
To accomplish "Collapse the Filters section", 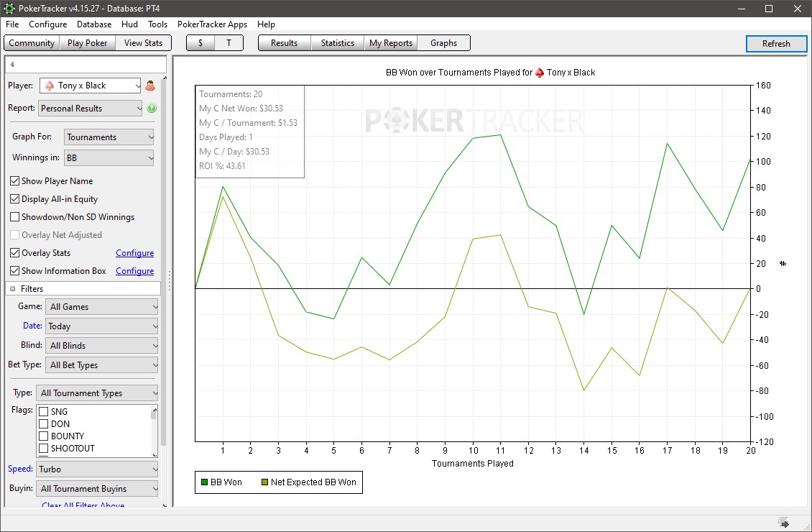I will tap(13, 289).
